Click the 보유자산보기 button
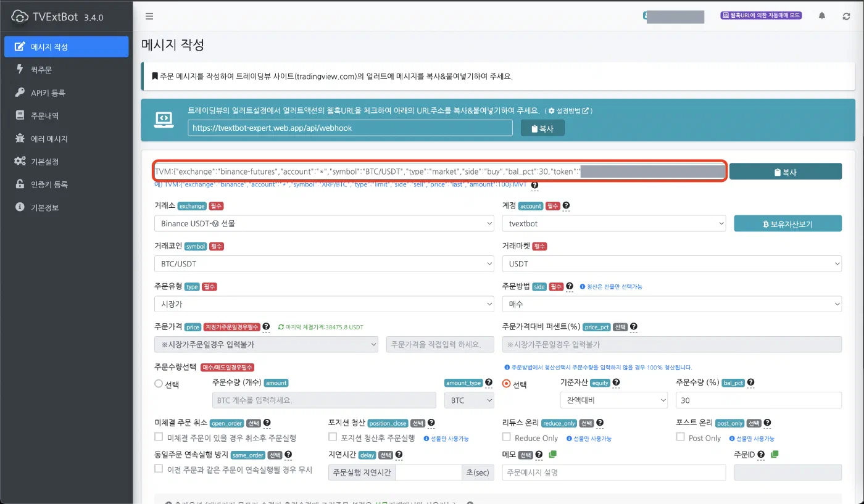864x504 pixels. click(787, 224)
